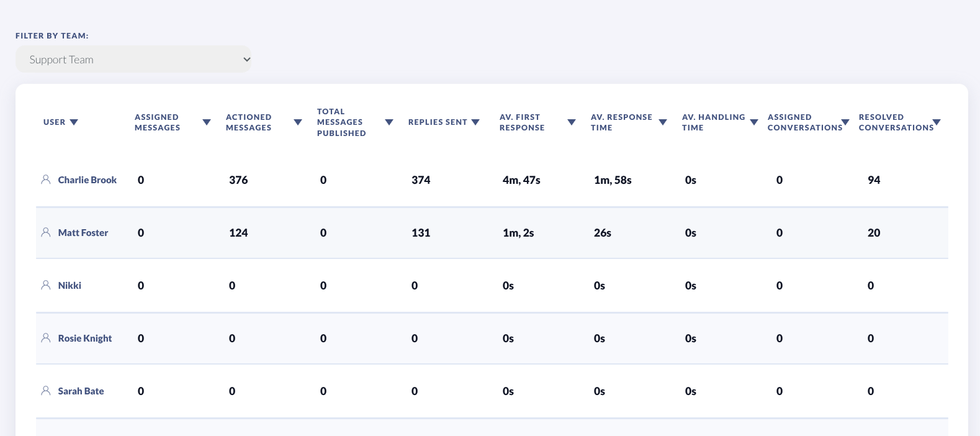The width and height of the screenshot is (980, 436).
Task: Sort by Av. Handling Time arrow
Action: (x=754, y=122)
